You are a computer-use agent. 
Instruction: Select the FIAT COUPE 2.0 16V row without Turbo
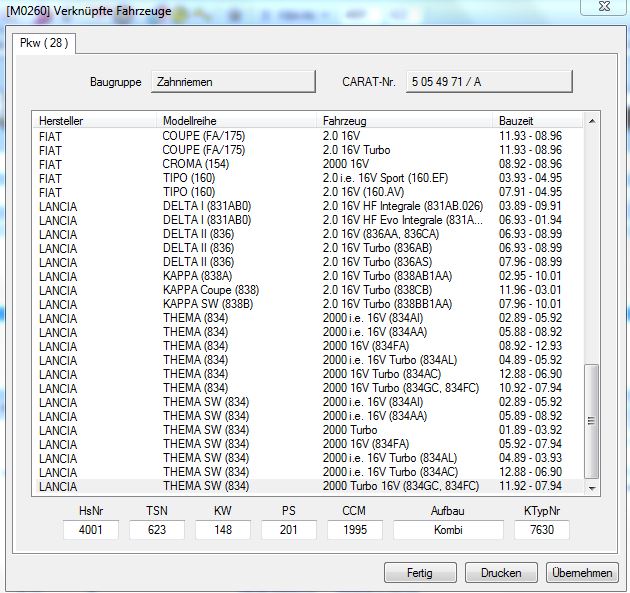point(309,136)
